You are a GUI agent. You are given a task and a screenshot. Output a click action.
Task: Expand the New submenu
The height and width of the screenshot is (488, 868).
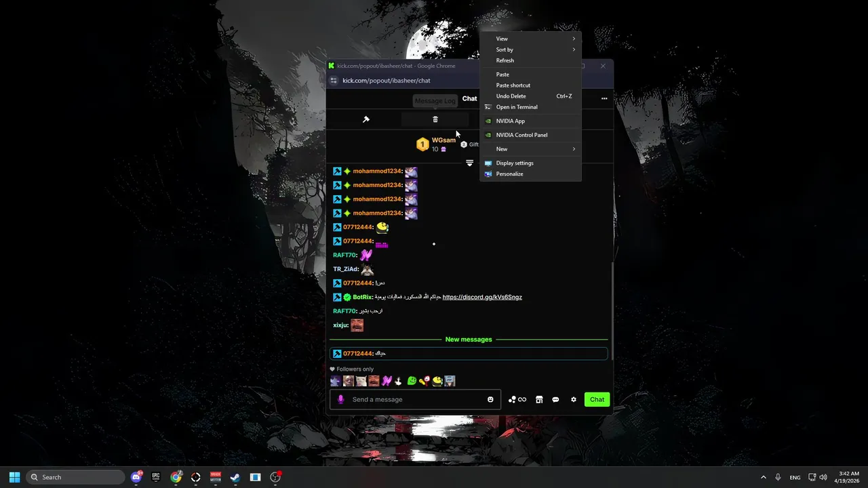[x=530, y=149]
